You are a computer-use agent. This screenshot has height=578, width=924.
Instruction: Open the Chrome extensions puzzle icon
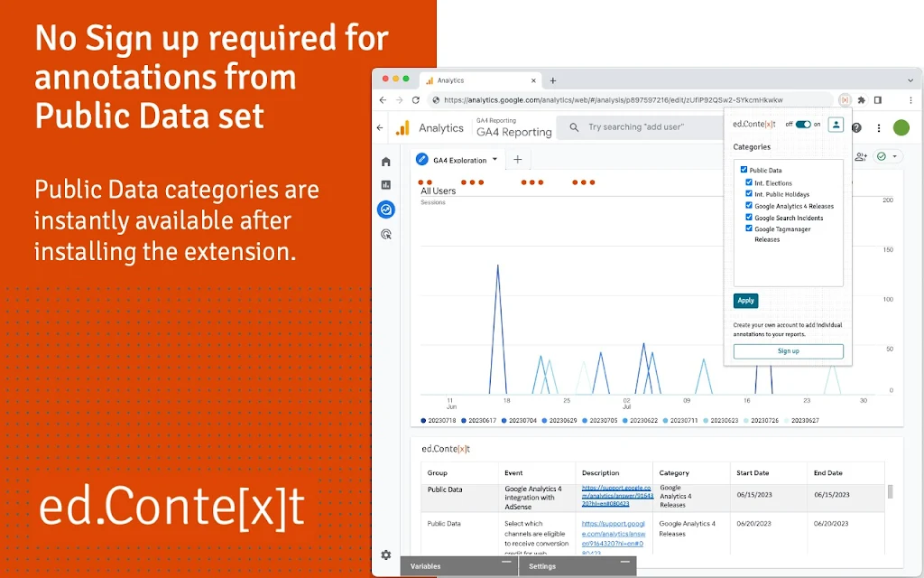862,100
